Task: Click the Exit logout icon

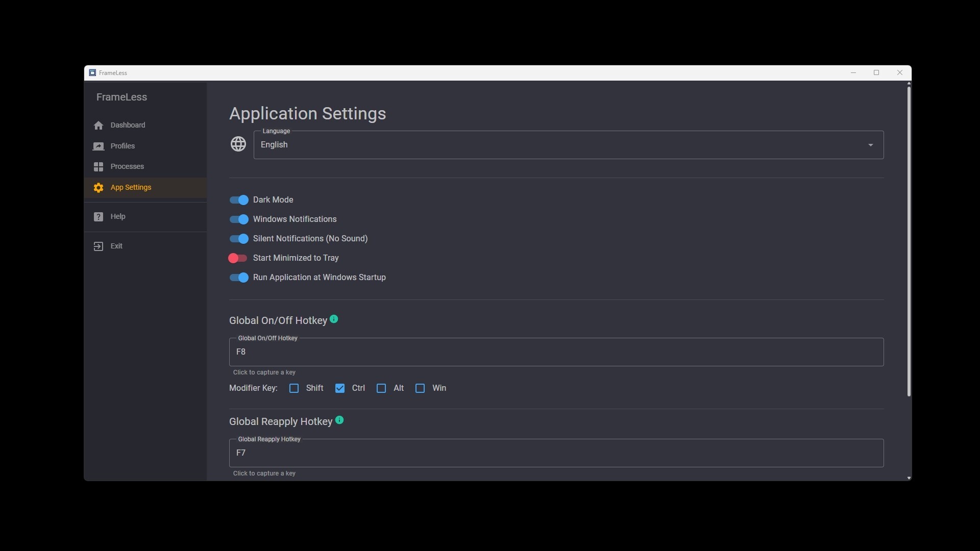Action: tap(98, 246)
